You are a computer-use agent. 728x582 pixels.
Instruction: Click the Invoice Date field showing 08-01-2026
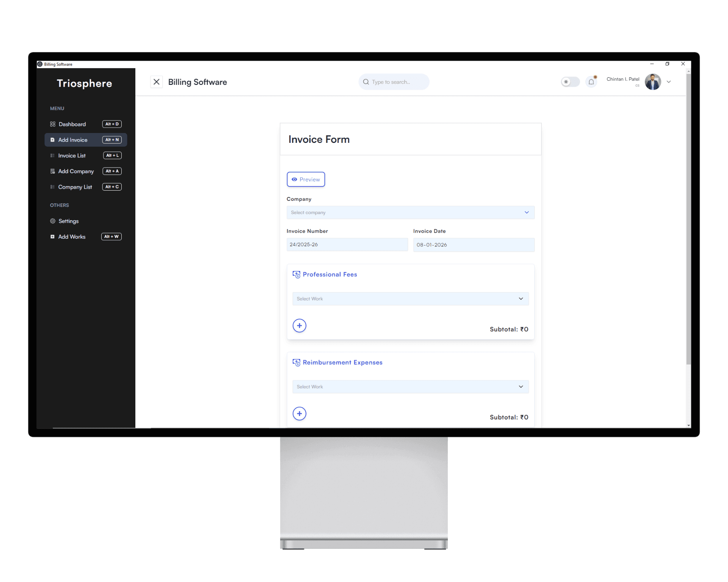coord(473,245)
